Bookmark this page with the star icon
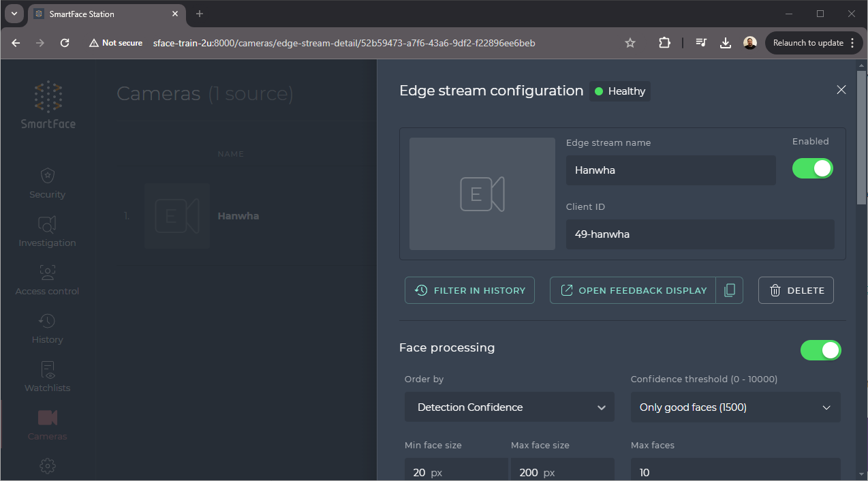Viewport: 868px width, 481px height. coord(630,43)
